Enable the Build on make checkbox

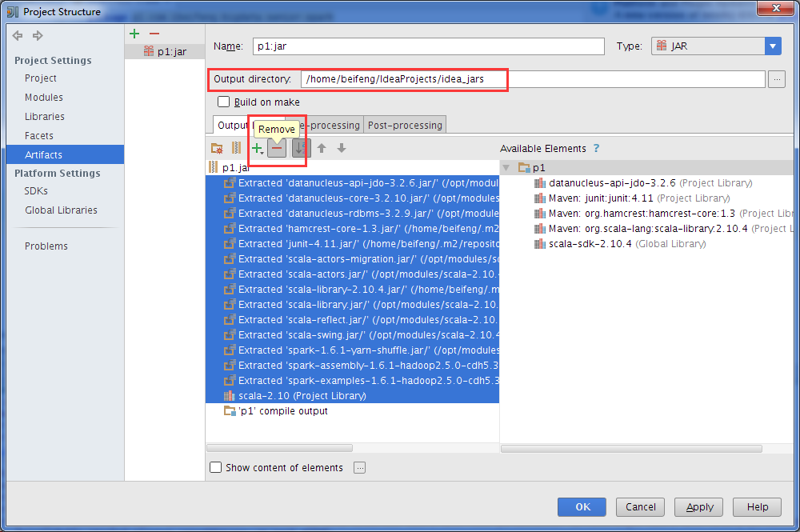point(223,102)
